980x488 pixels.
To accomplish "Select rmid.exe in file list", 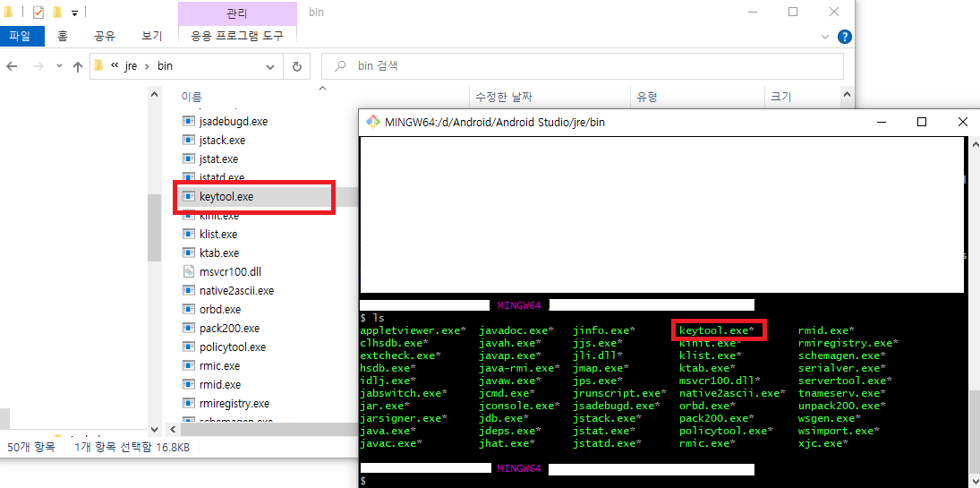I will click(220, 384).
